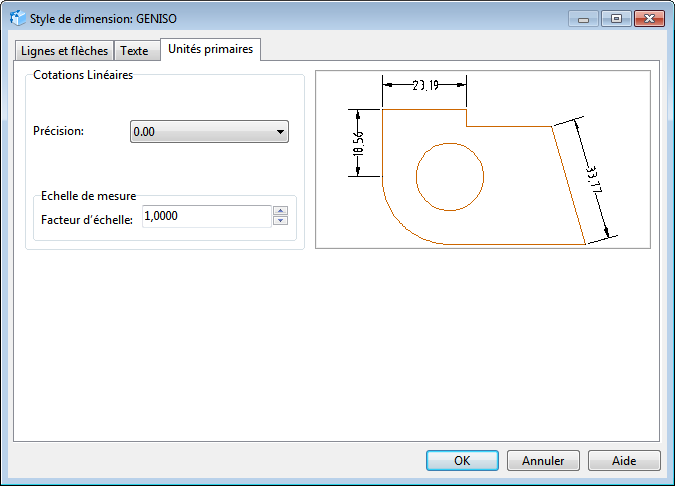Screen dimensions: 675x486
Task: Maximize the Style de dimension window
Action: click(x=613, y=18)
